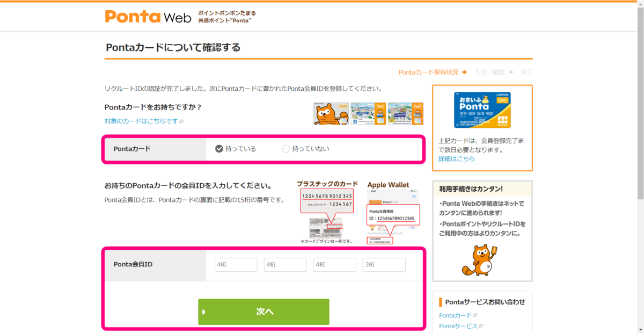Click the orange Ponta tanuki card thumbnail
This screenshot has width=644, height=333.
[331, 114]
